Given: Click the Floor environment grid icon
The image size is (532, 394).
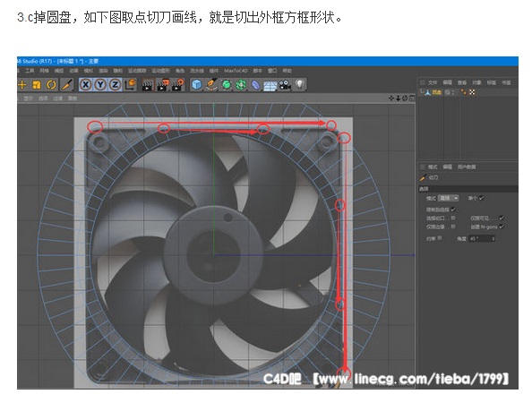Looking at the screenshot, I should (x=270, y=85).
